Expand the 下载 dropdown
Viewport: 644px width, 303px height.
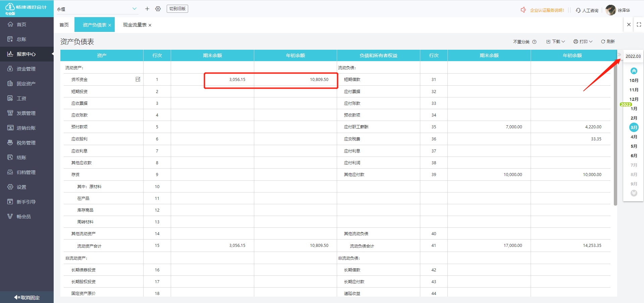click(x=556, y=42)
